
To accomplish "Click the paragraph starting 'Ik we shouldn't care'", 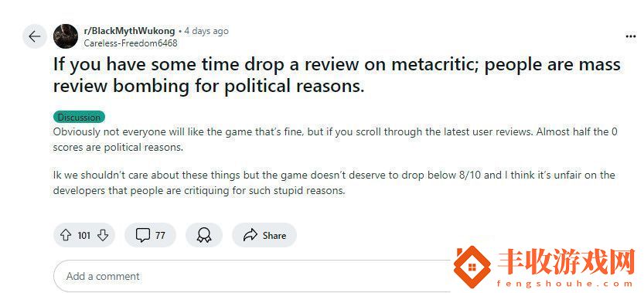I will (x=334, y=183).
